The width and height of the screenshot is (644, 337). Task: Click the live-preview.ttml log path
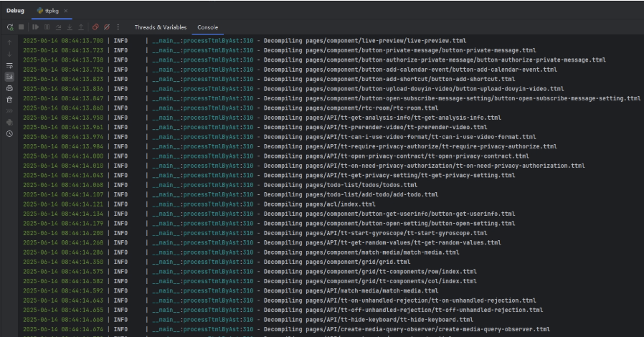coord(386,41)
